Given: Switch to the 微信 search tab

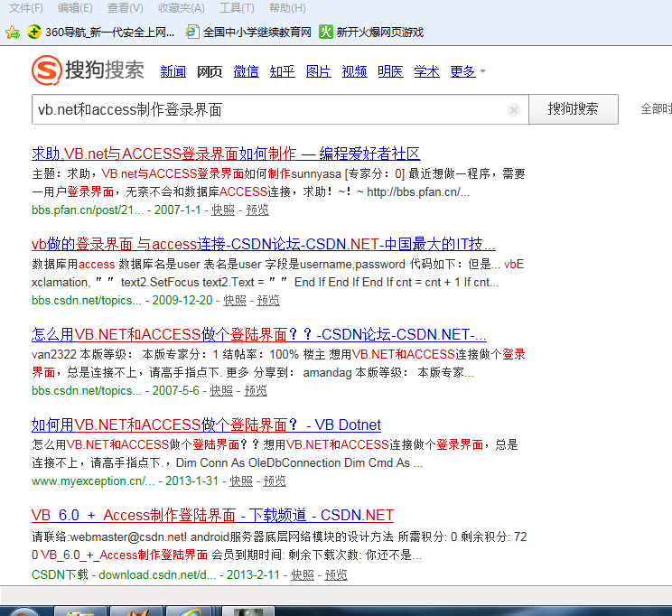Looking at the screenshot, I should (246, 71).
